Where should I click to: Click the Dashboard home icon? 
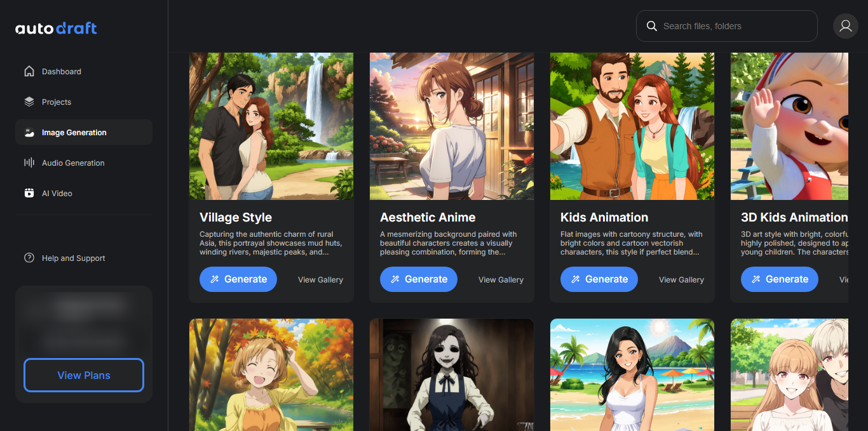point(29,71)
